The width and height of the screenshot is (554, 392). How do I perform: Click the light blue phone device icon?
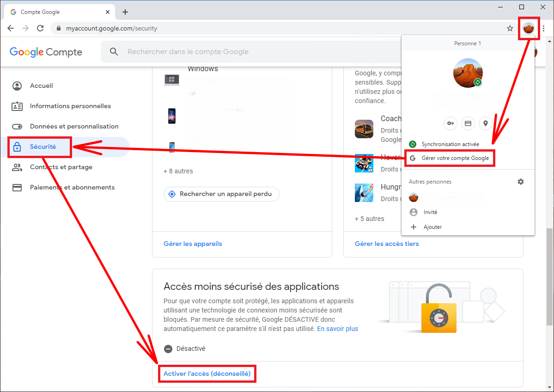click(172, 147)
